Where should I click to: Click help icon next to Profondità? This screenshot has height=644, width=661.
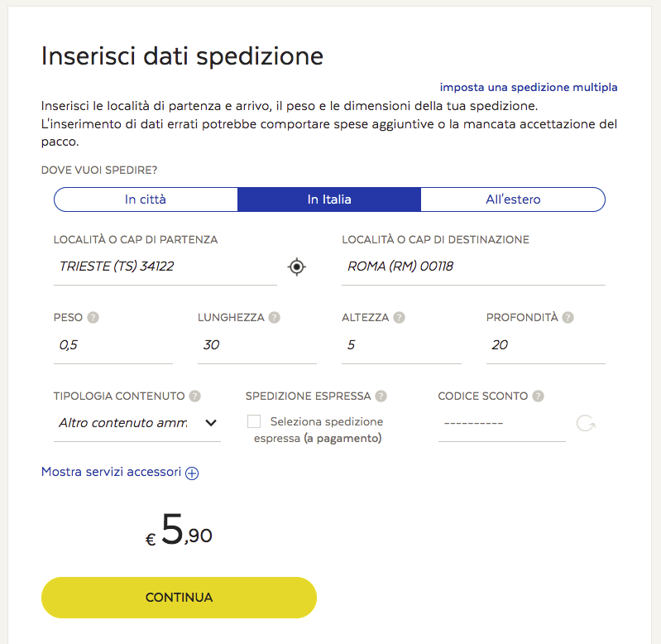pos(568,317)
